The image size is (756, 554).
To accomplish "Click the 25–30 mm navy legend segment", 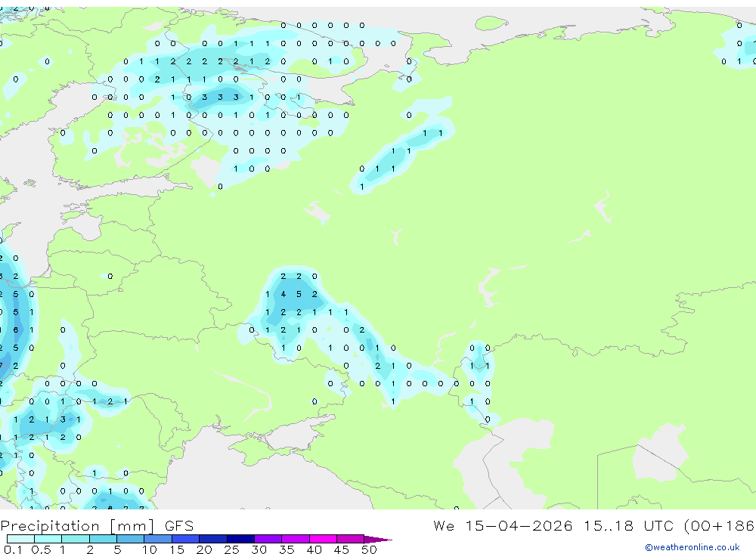I will coord(240,539).
